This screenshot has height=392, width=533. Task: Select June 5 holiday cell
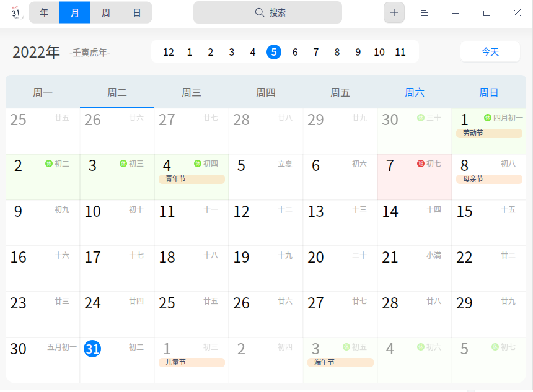pos(489,360)
